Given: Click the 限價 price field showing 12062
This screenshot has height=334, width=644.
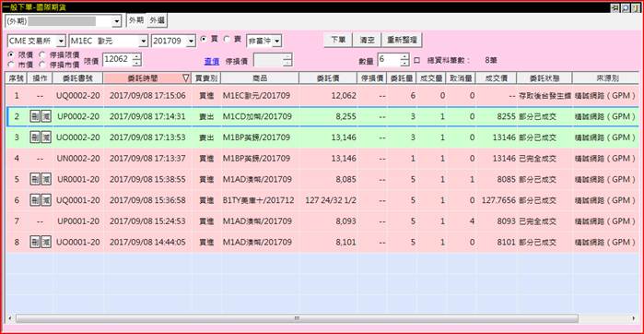Looking at the screenshot, I should (117, 60).
